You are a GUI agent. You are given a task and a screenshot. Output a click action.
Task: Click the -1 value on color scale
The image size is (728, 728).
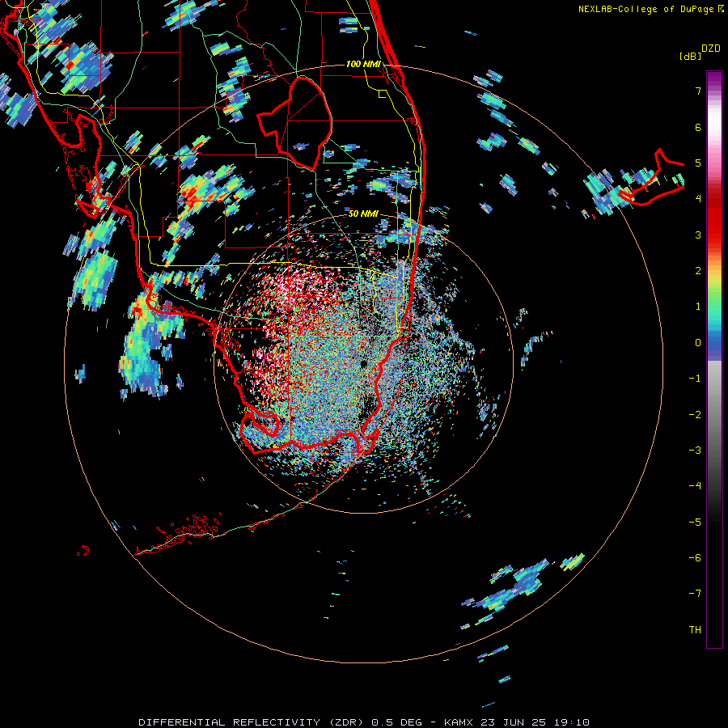(695, 379)
